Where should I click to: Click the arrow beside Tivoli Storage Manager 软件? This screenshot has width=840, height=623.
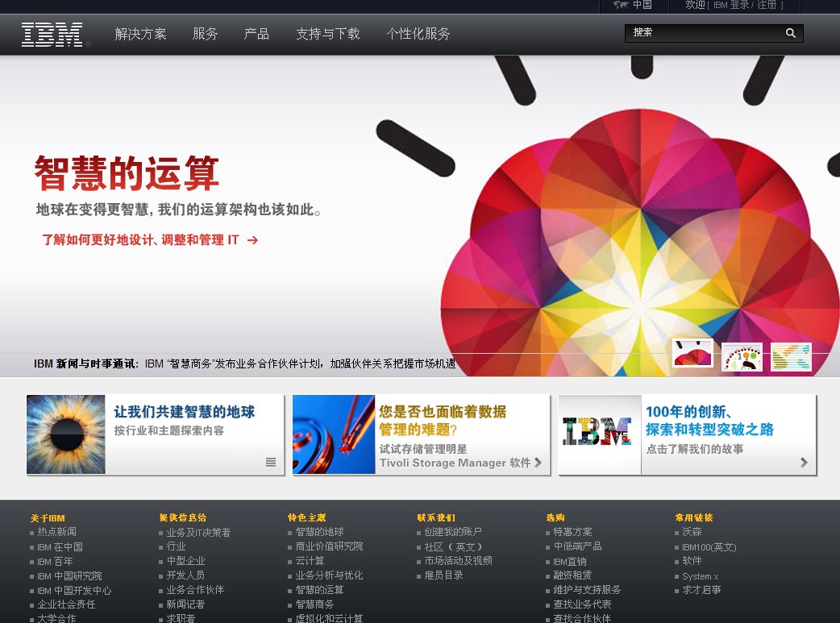pos(538,463)
